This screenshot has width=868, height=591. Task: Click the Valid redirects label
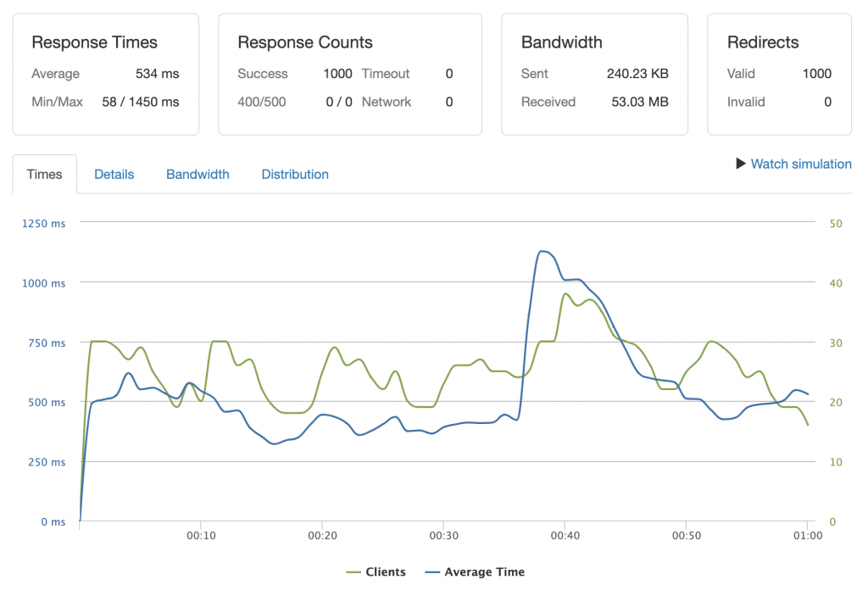tap(741, 74)
